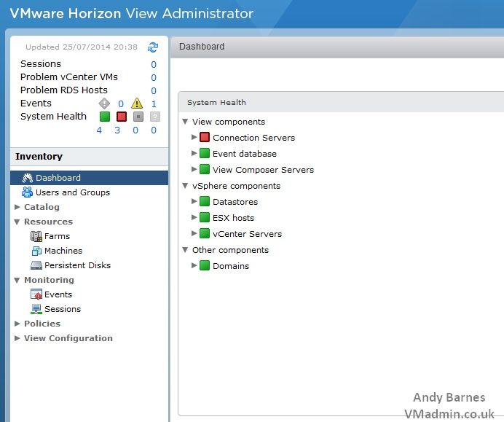Click the yellow warning triangle in Events row
Image resolution: width=504 pixels, height=422 pixels.
[x=137, y=103]
